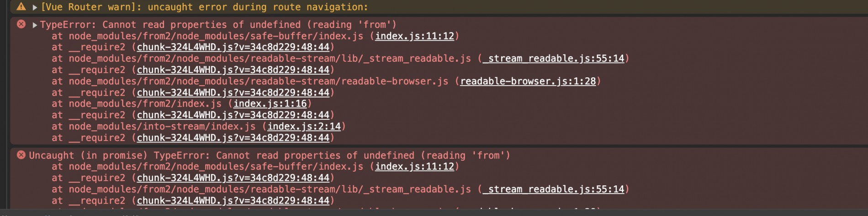This screenshot has height=216, width=868.
Task: Open chunk link below first _stream_readable.js line
Action: [x=233, y=70]
